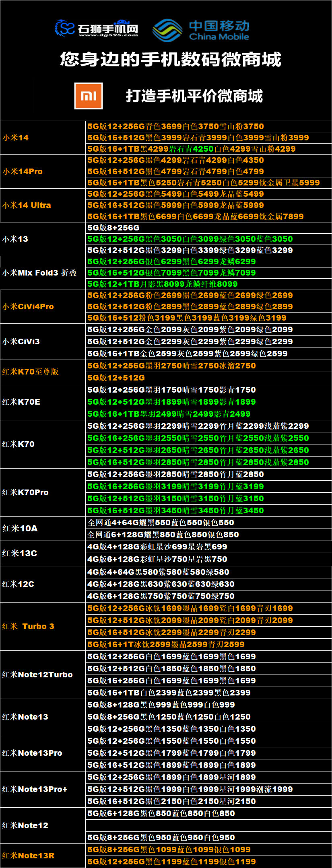Select row 5G版12+256G黑色1199蓝色1199银色1199
The width and height of the screenshot is (332, 868).
[x=209, y=862]
